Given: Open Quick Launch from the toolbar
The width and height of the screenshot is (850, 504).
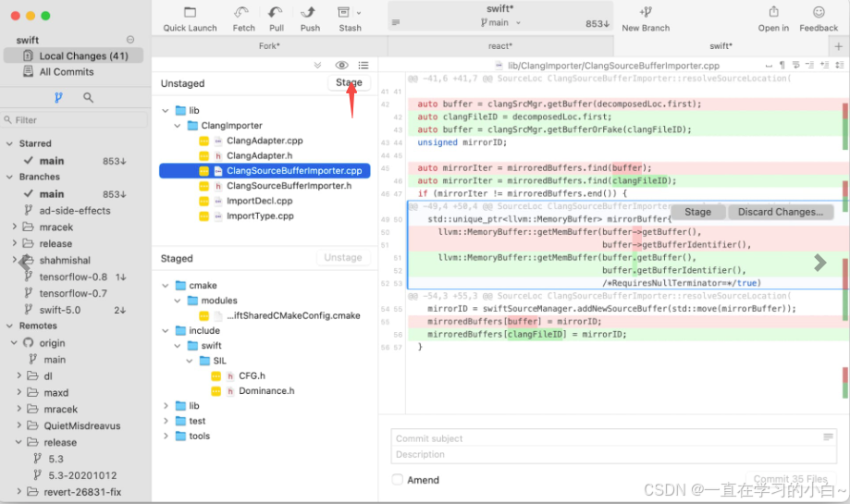Looking at the screenshot, I should coord(190,19).
